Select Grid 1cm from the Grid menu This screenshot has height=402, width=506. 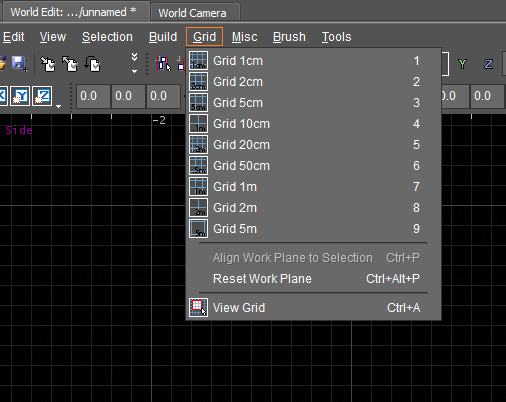[313, 61]
